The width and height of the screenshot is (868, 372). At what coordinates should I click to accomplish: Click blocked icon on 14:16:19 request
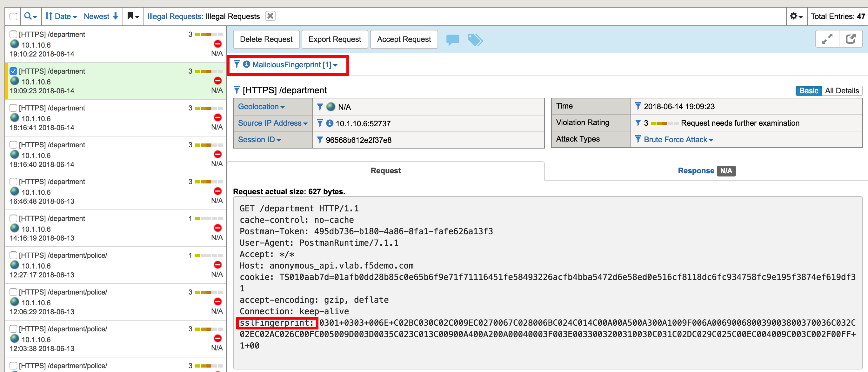pyautogui.click(x=218, y=228)
